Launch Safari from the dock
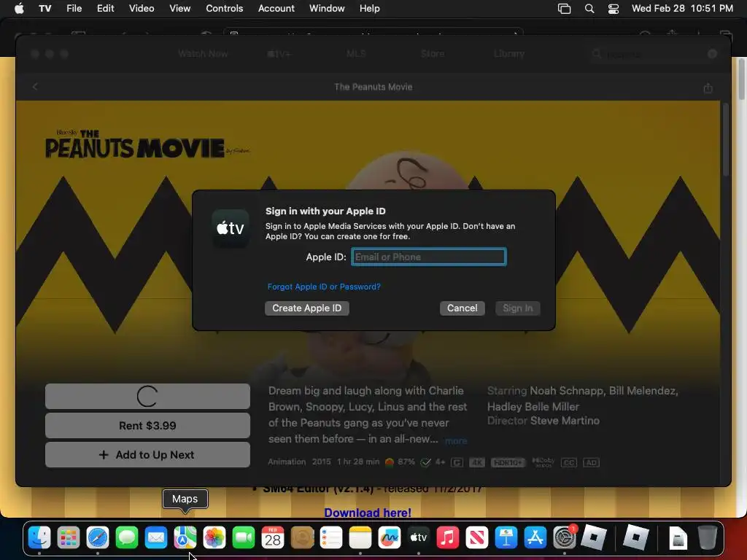The image size is (747, 560). click(x=98, y=538)
